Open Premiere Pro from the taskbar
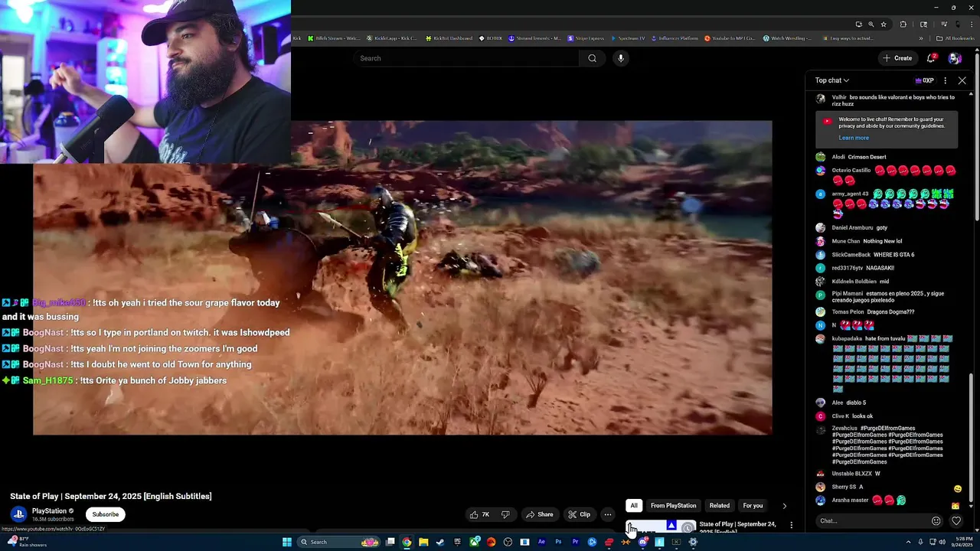980x551 pixels. 575,542
